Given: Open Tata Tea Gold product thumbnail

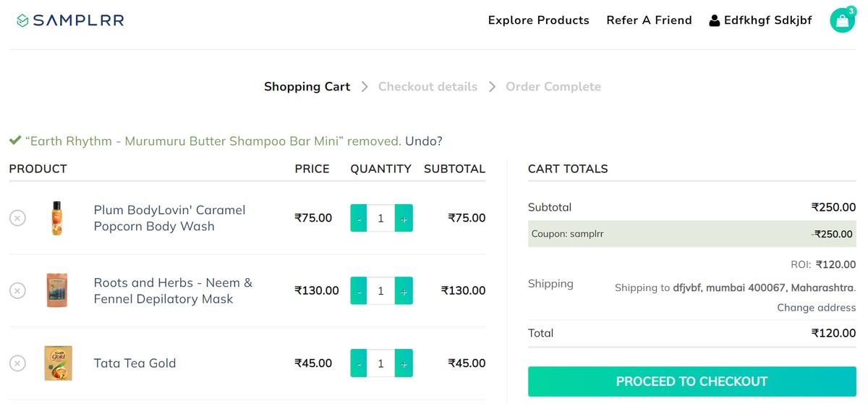Looking at the screenshot, I should click(58, 363).
